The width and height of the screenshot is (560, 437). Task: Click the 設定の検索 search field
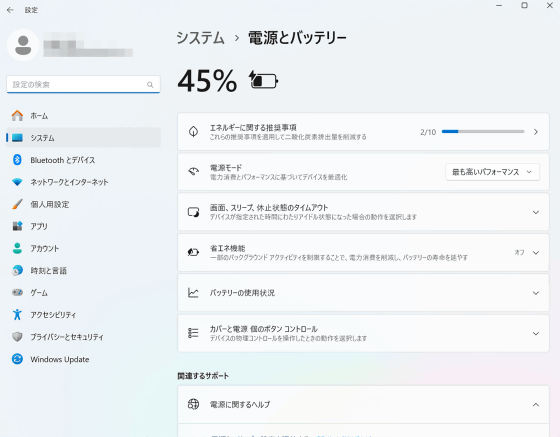[83, 85]
